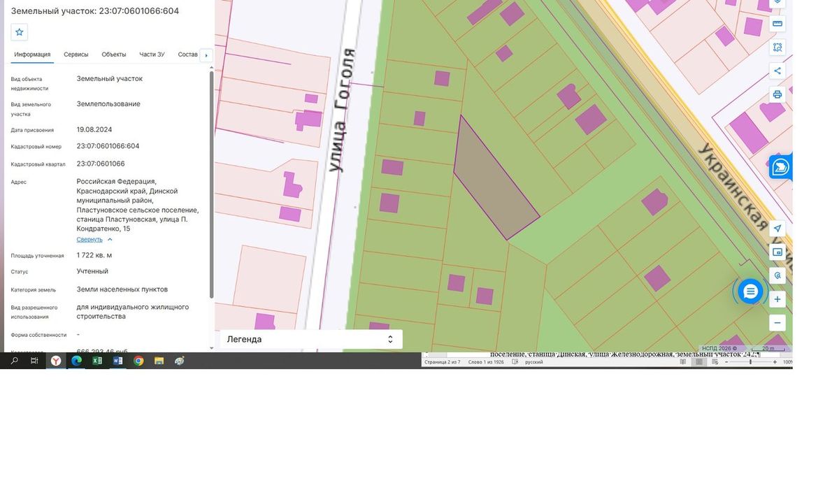Screen dimensions: 839x504
Task: Share the current map view
Action: point(777,71)
